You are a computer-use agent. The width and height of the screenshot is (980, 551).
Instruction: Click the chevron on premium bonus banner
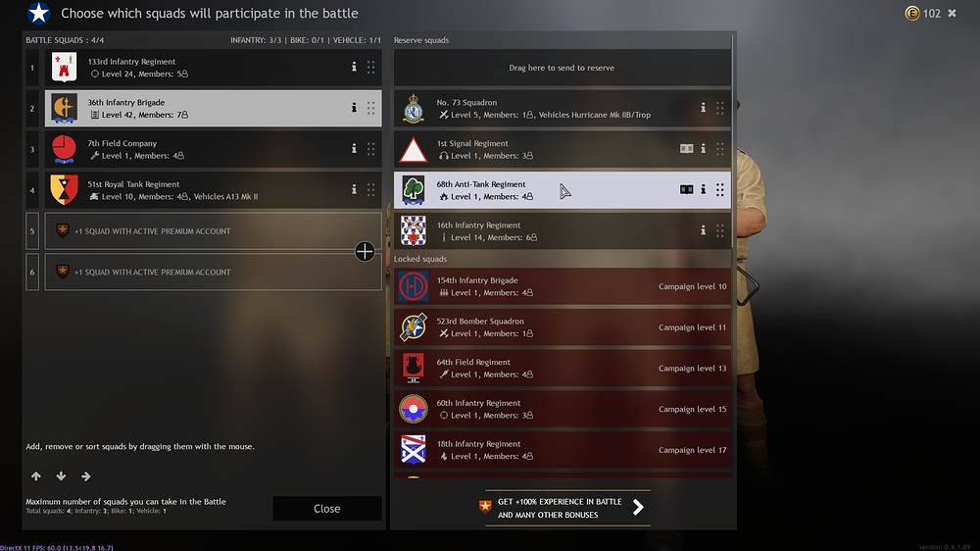coord(638,507)
